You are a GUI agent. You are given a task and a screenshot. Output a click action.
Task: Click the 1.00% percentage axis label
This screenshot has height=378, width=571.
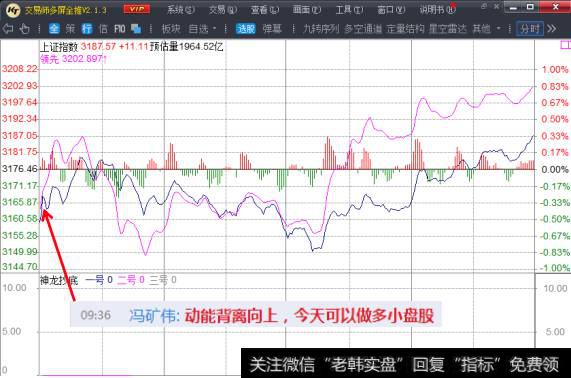click(x=555, y=69)
